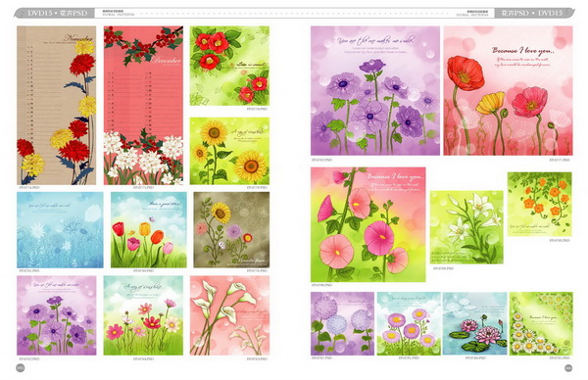Screen dimensions: 588x380
Task: Open the pink lotus pond illustration
Action: (474, 324)
